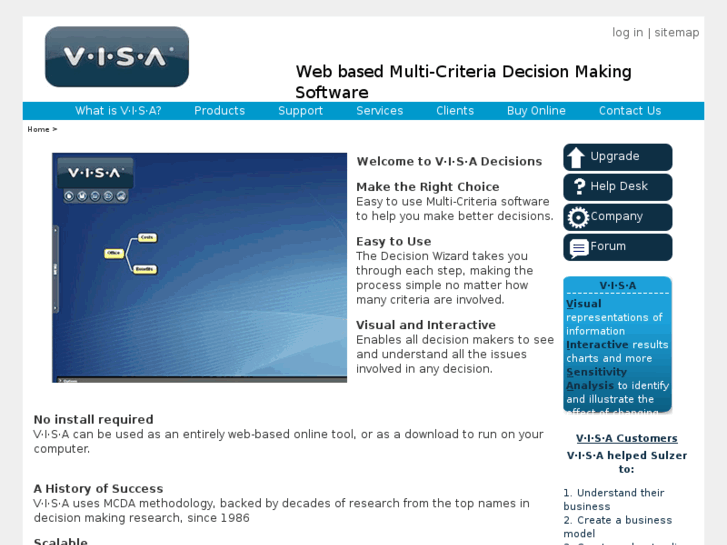This screenshot has height=545, width=727.
Task: Click the 'A History of Success' heading
Action: (98, 489)
